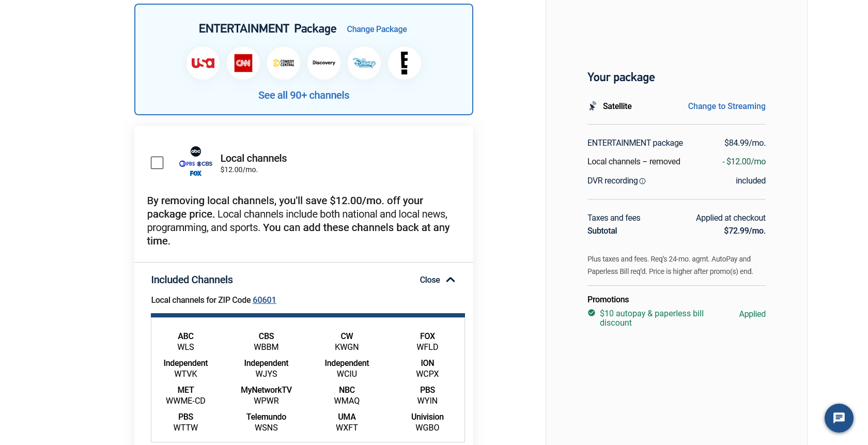
Task: Select the Comedy Central channel icon
Action: coord(284,63)
